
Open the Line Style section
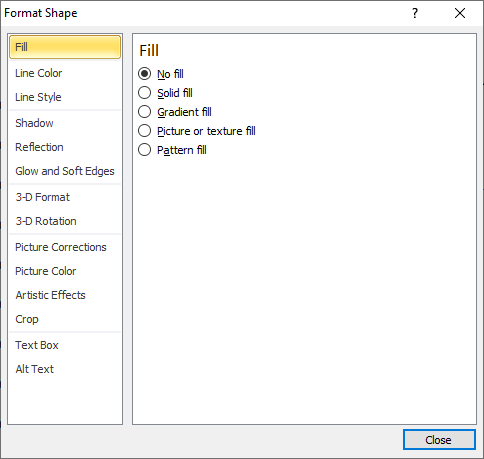coord(65,97)
